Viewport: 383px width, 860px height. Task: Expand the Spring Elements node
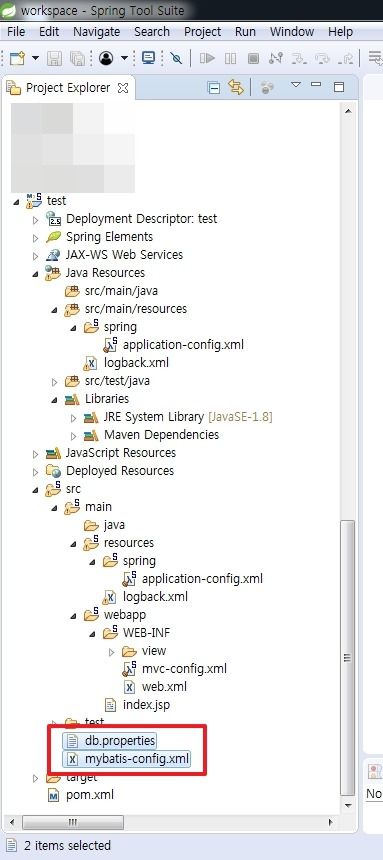coord(36,237)
